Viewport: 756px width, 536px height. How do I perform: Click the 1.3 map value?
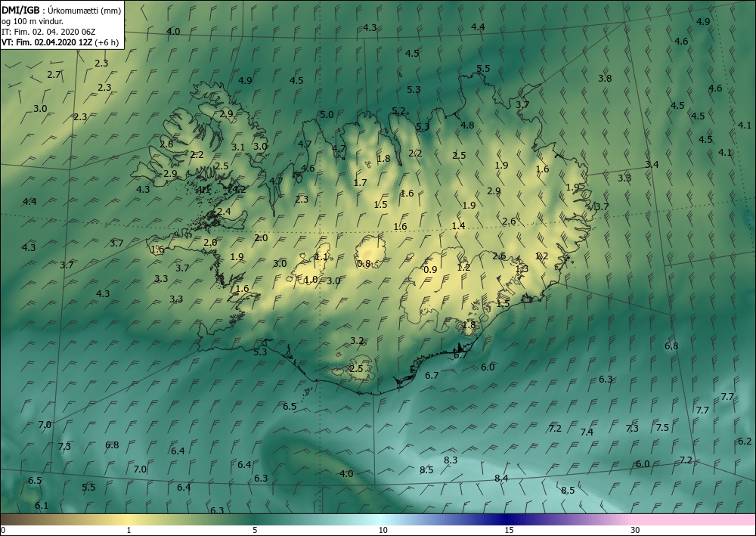[x=522, y=269]
